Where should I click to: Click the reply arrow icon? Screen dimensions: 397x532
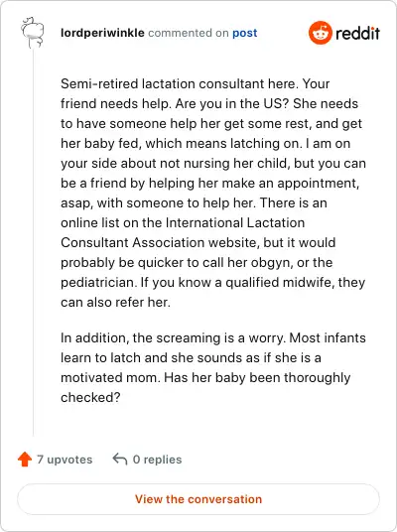pyautogui.click(x=120, y=460)
